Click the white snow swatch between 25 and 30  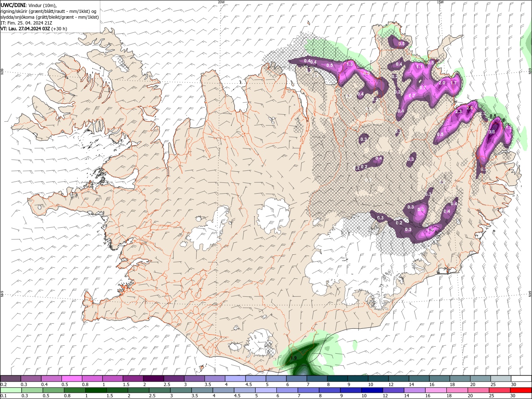point(500,379)
